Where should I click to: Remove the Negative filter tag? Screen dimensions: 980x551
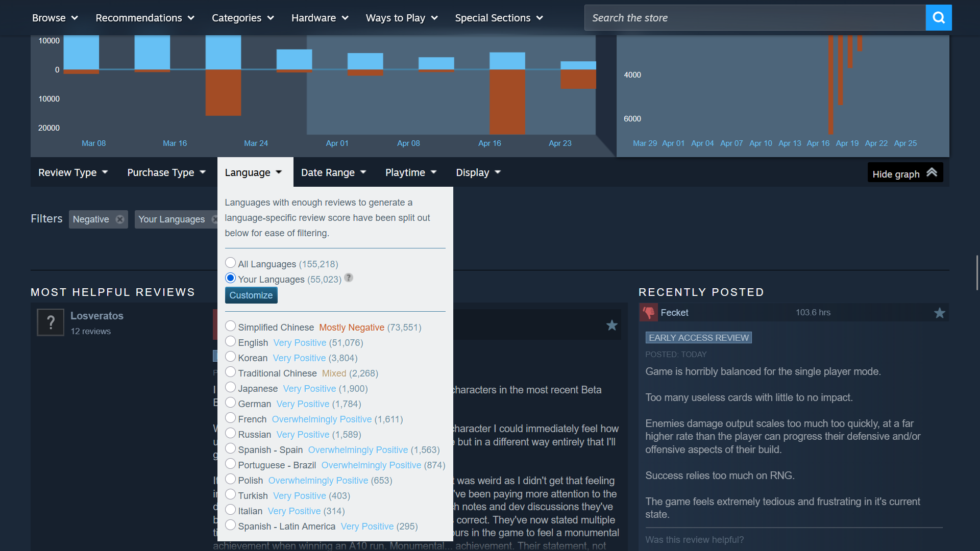coord(120,219)
